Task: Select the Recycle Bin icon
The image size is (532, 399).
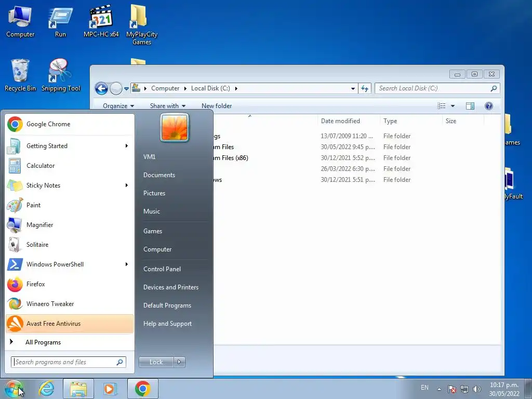Action: pyautogui.click(x=20, y=75)
